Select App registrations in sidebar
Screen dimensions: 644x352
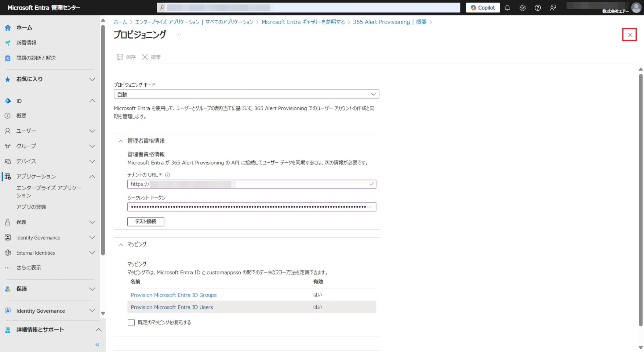(x=31, y=207)
